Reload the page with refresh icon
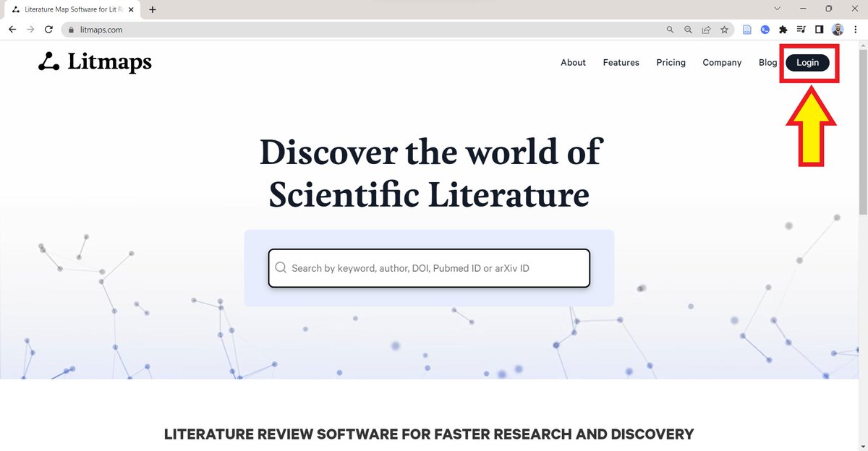868x451 pixels. pyautogui.click(x=48, y=30)
